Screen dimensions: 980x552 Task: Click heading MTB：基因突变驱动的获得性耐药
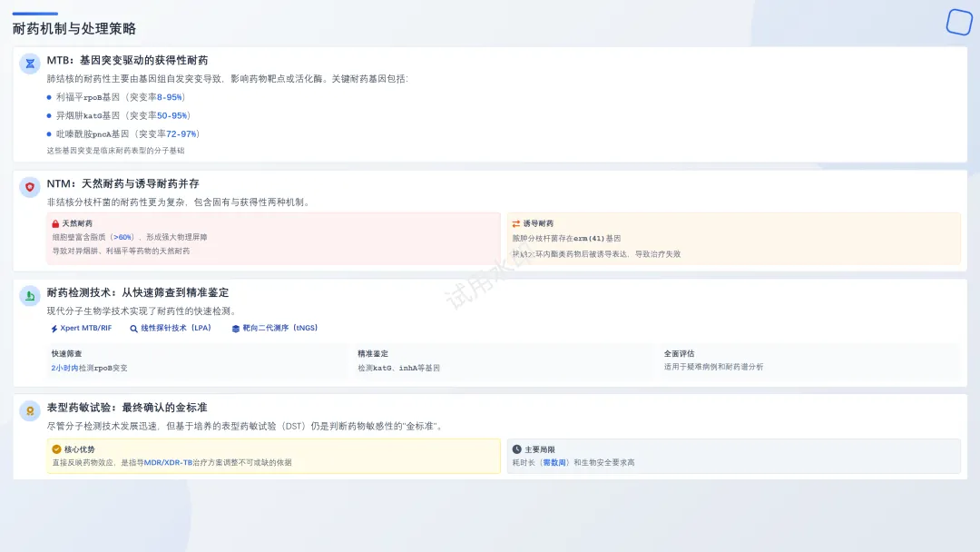click(128, 61)
